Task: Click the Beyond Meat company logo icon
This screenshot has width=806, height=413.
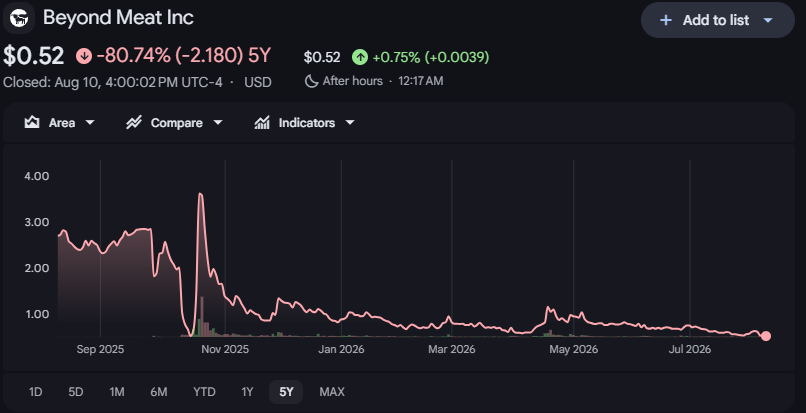Action: 19,18
